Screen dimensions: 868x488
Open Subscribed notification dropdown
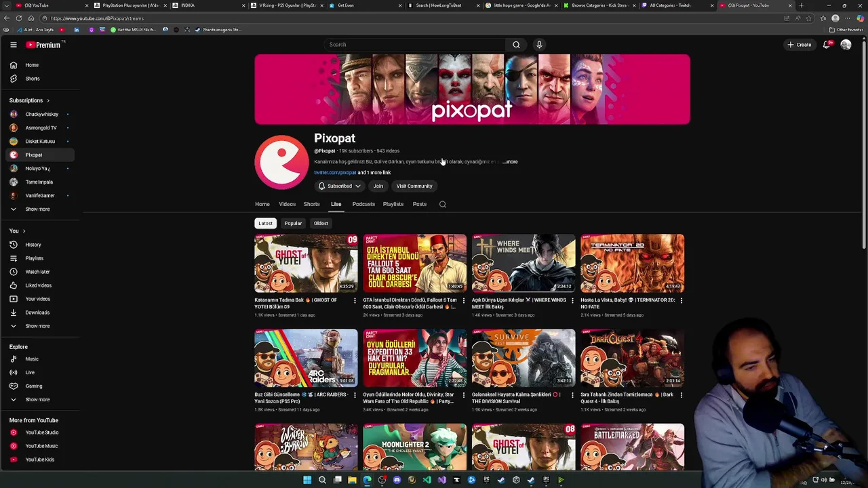click(x=340, y=186)
